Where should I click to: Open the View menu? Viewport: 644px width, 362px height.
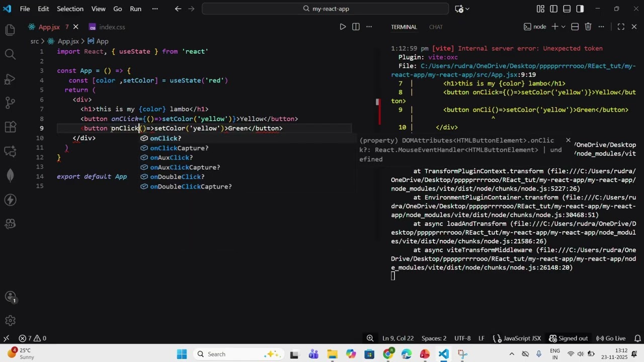(98, 9)
